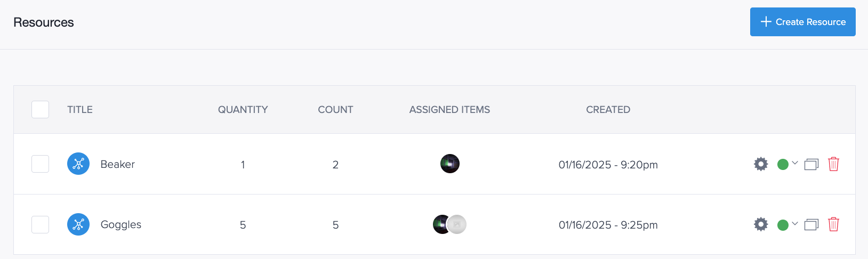This screenshot has height=259, width=868.
Task: Click Beaker's assigned item avatar
Action: [x=450, y=164]
